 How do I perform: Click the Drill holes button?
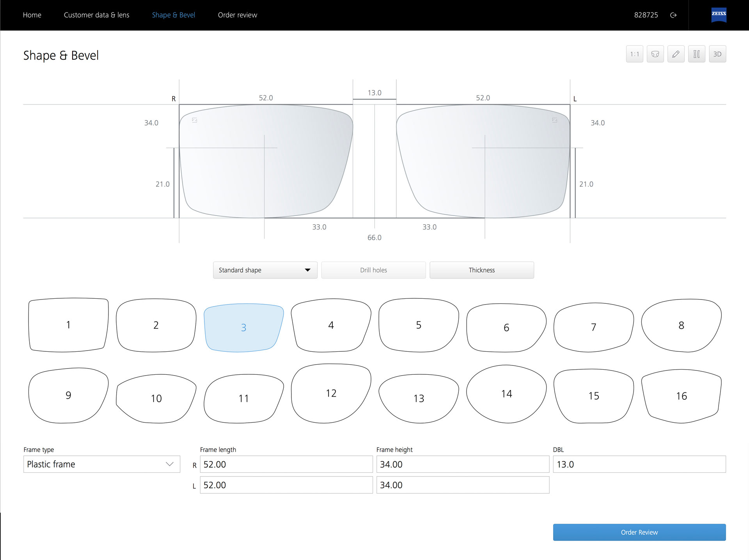[373, 270]
